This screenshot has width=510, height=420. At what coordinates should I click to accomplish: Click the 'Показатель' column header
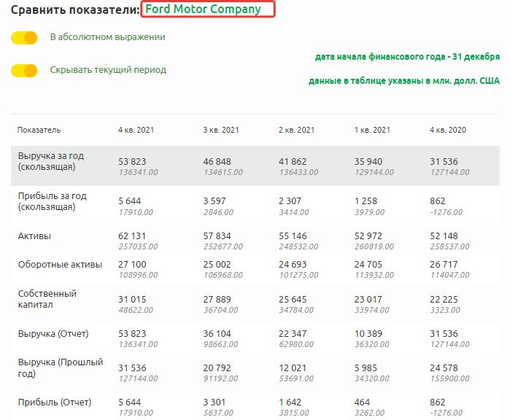pyautogui.click(x=39, y=130)
